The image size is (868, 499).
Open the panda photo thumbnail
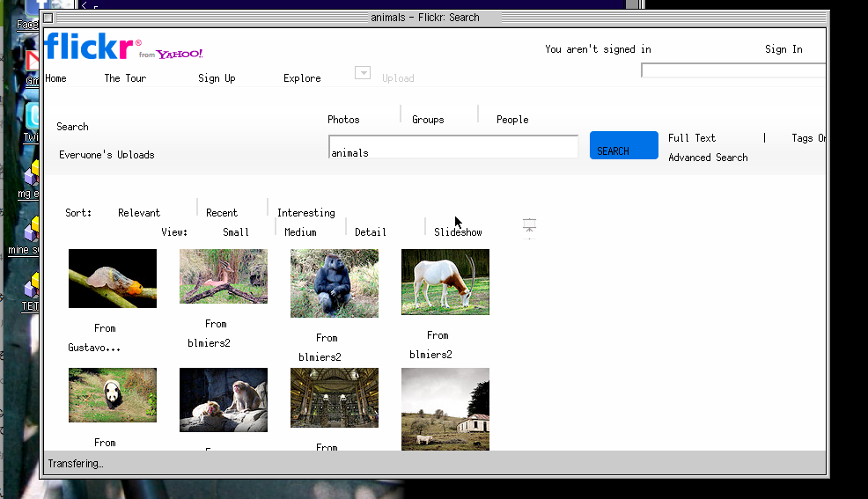[x=113, y=395]
